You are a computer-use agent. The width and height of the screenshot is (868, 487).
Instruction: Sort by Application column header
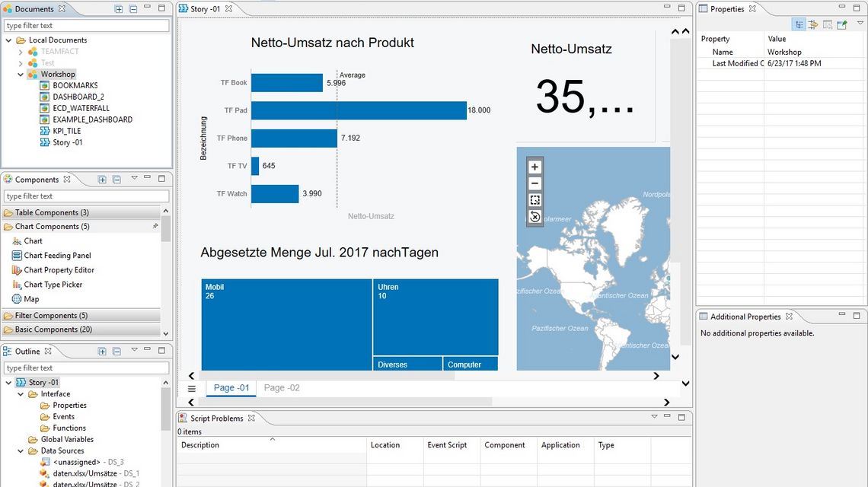pyautogui.click(x=566, y=445)
